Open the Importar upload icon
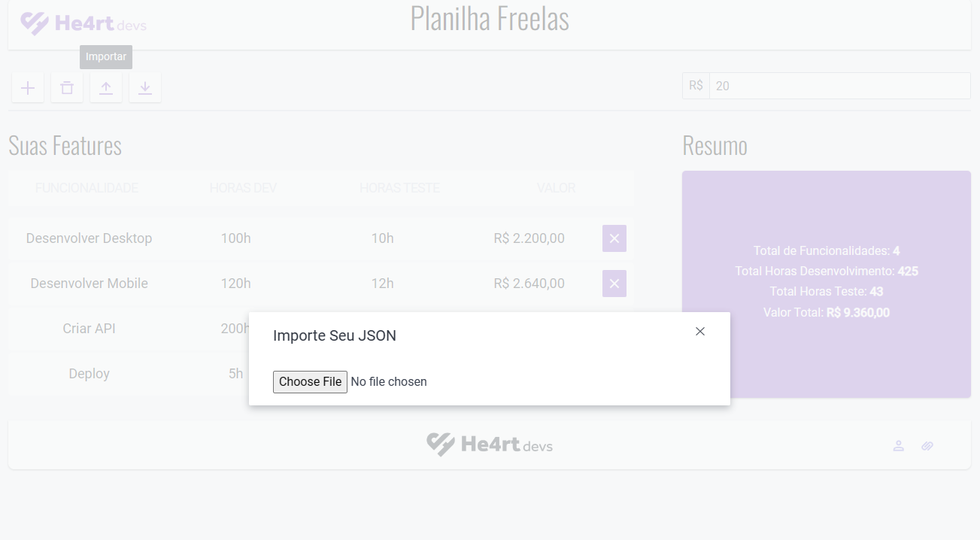Viewport: 980px width, 540px height. click(106, 87)
